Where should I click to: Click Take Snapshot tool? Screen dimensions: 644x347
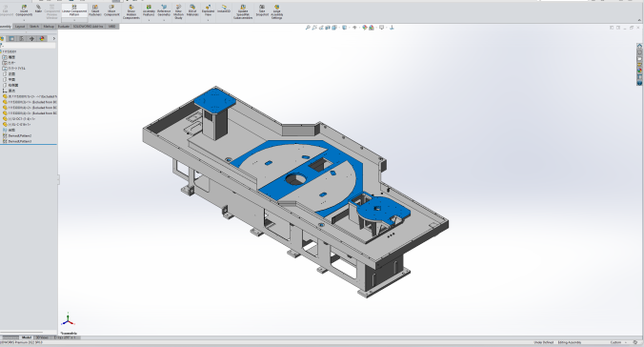[262, 10]
